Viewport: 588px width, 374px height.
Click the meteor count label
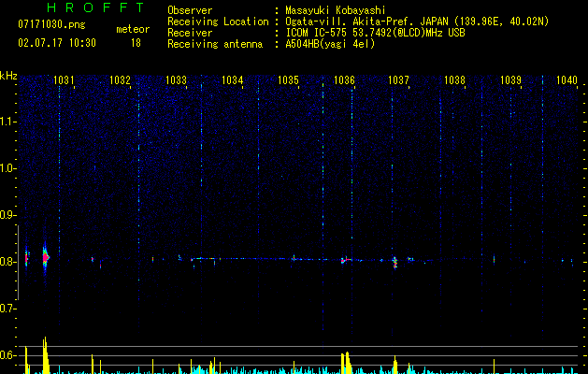click(133, 29)
